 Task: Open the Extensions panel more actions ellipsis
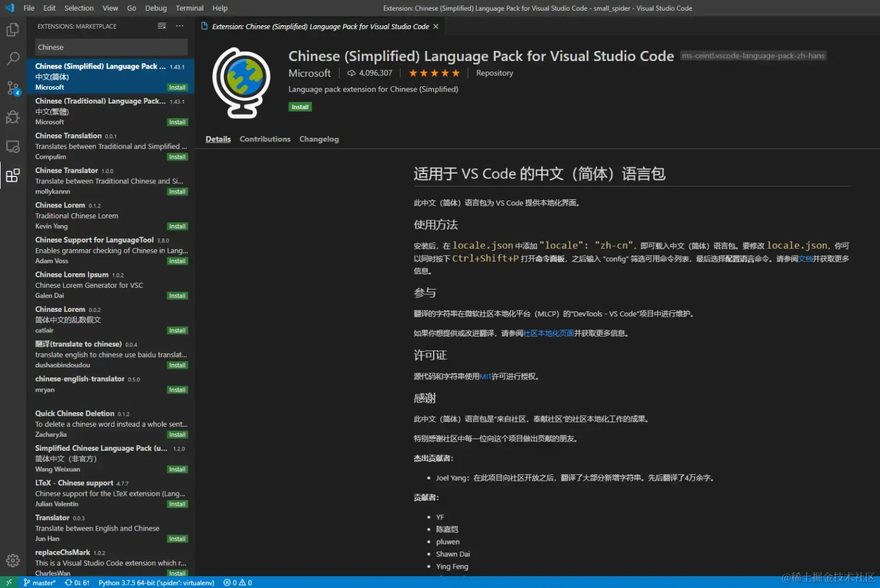click(180, 26)
